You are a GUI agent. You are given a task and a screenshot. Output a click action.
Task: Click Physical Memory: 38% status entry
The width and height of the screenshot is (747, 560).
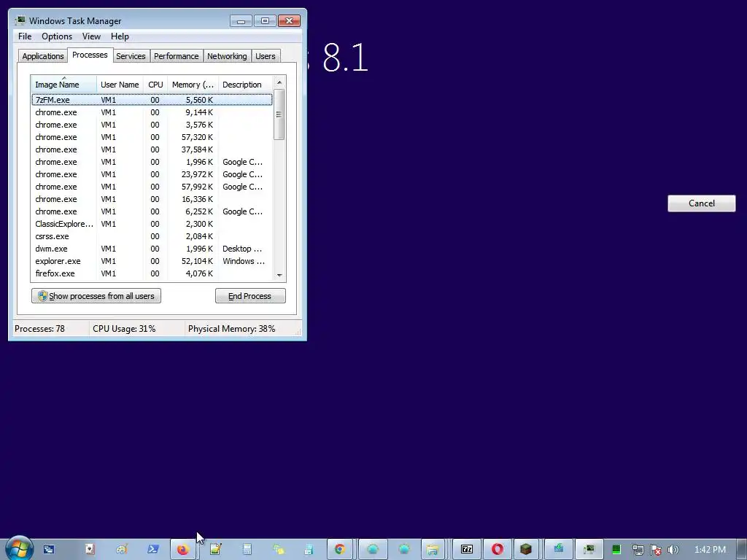[x=231, y=329]
